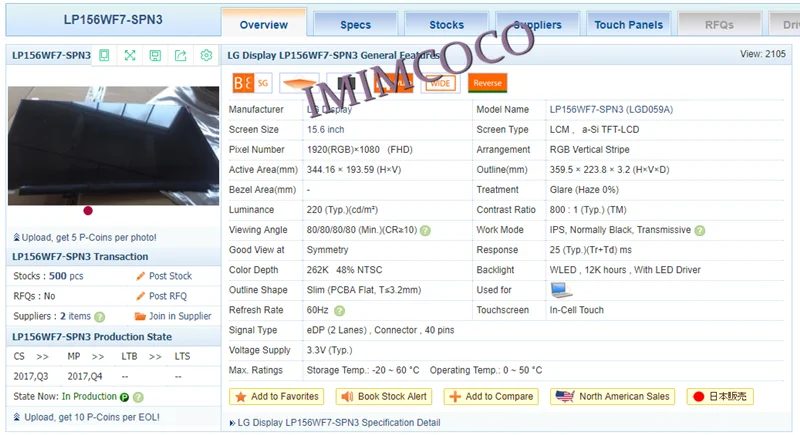Open the Suppliers tab
Screen dimensions: 800x435
[x=537, y=24]
